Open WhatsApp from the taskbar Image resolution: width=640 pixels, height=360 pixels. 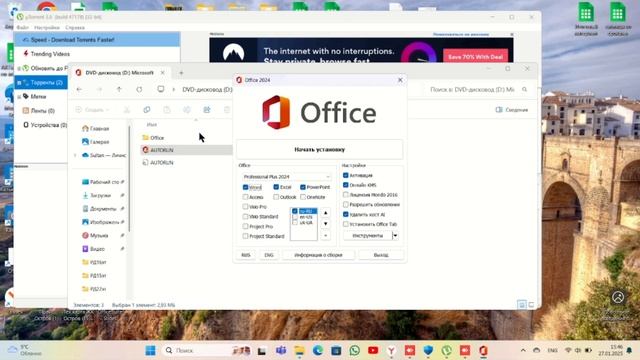click(x=355, y=350)
